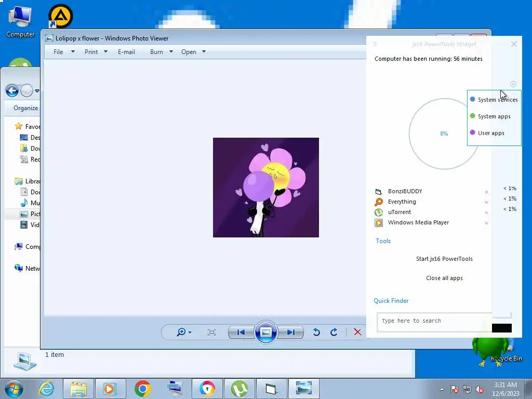Expand the Burn dropdown arrow
Image resolution: width=532 pixels, height=399 pixels.
coord(171,51)
